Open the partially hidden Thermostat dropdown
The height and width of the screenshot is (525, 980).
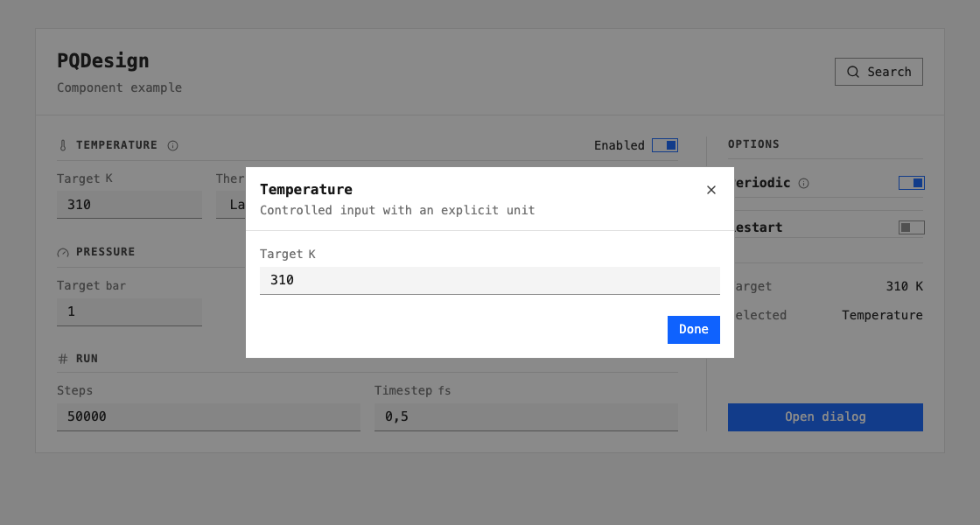click(231, 205)
